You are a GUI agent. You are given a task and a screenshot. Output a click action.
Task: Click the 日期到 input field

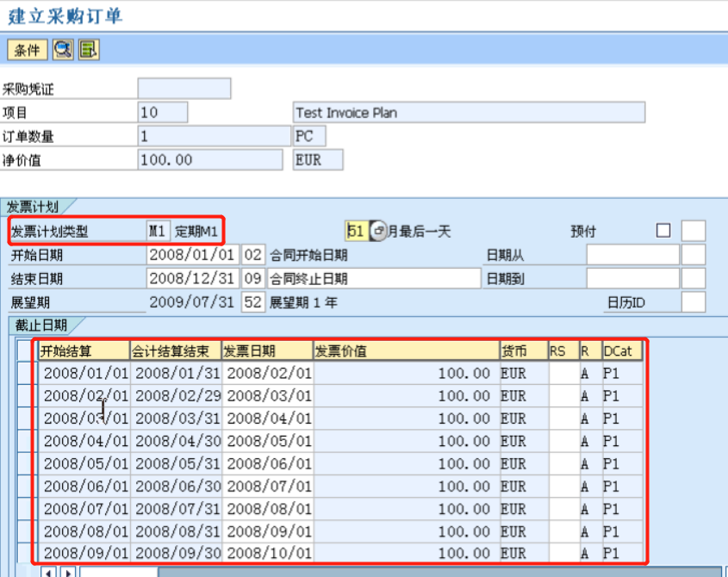[633, 278]
